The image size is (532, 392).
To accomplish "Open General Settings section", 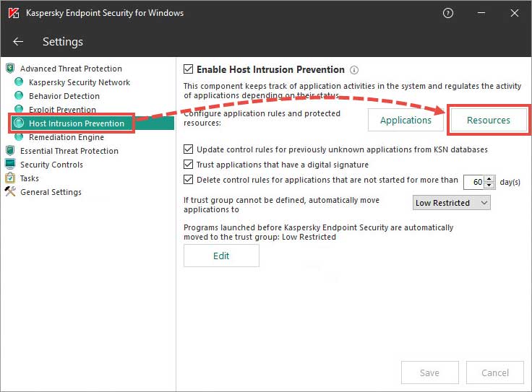I will pyautogui.click(x=51, y=192).
